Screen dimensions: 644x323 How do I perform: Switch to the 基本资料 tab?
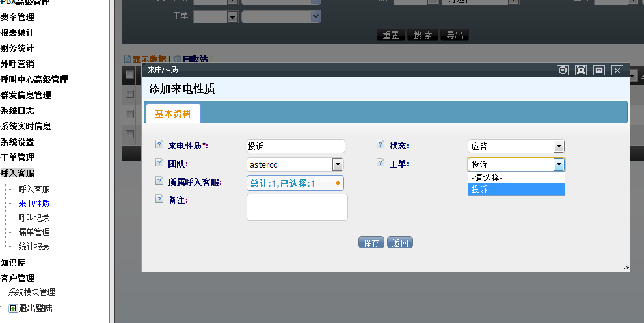(x=173, y=114)
